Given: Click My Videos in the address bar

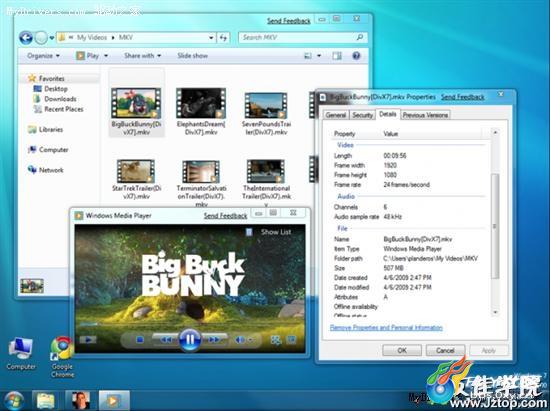Looking at the screenshot, I should point(92,38).
